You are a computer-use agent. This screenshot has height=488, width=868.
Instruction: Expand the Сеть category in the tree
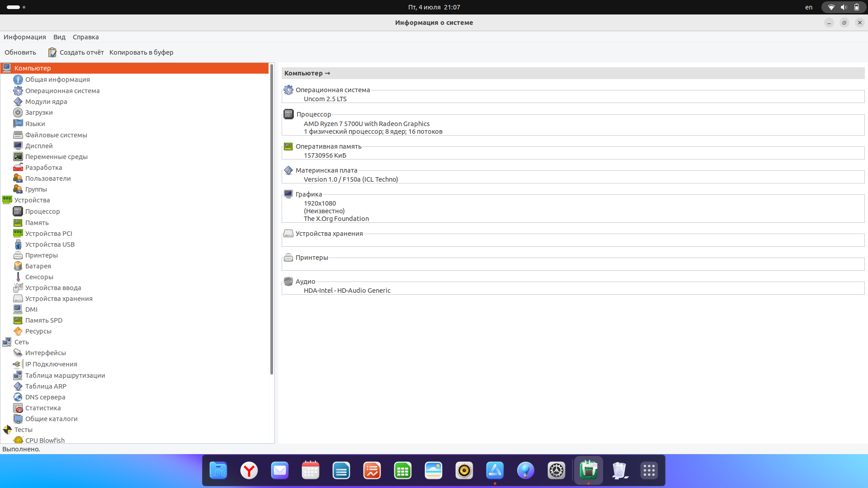pos(21,342)
